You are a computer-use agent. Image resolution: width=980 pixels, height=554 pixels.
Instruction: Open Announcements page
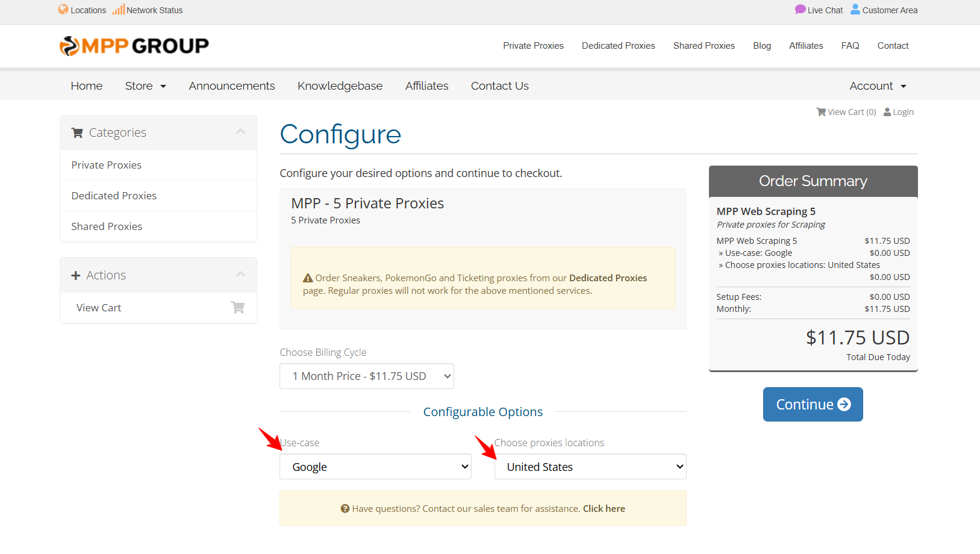point(232,86)
